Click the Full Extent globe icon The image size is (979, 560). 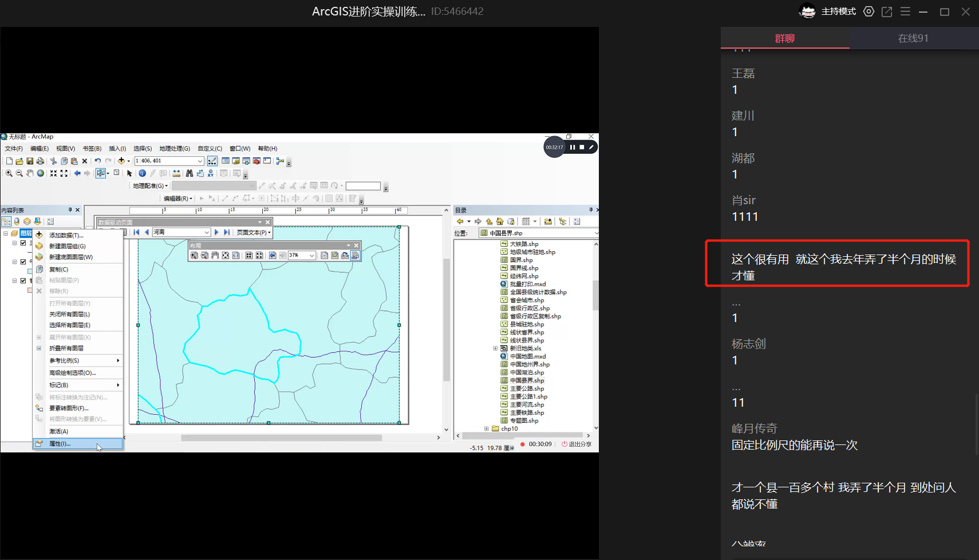[x=41, y=173]
